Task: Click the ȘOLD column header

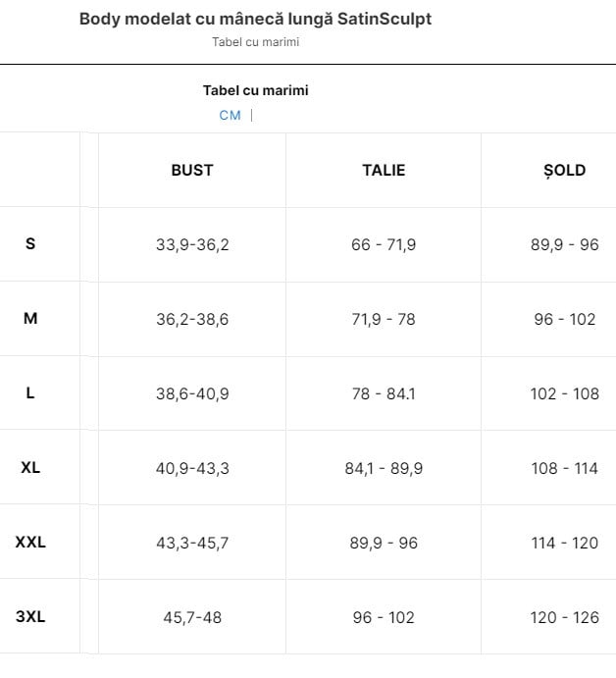Action: (565, 171)
